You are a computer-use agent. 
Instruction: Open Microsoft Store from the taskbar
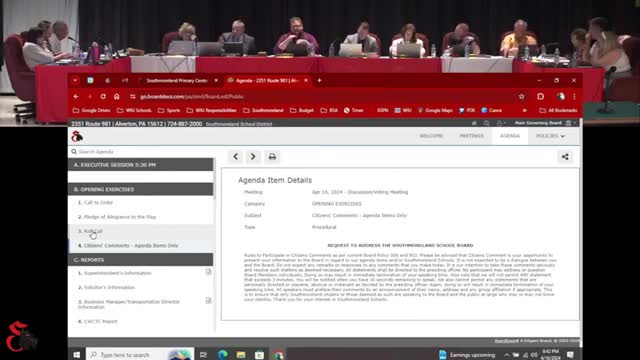(259, 355)
